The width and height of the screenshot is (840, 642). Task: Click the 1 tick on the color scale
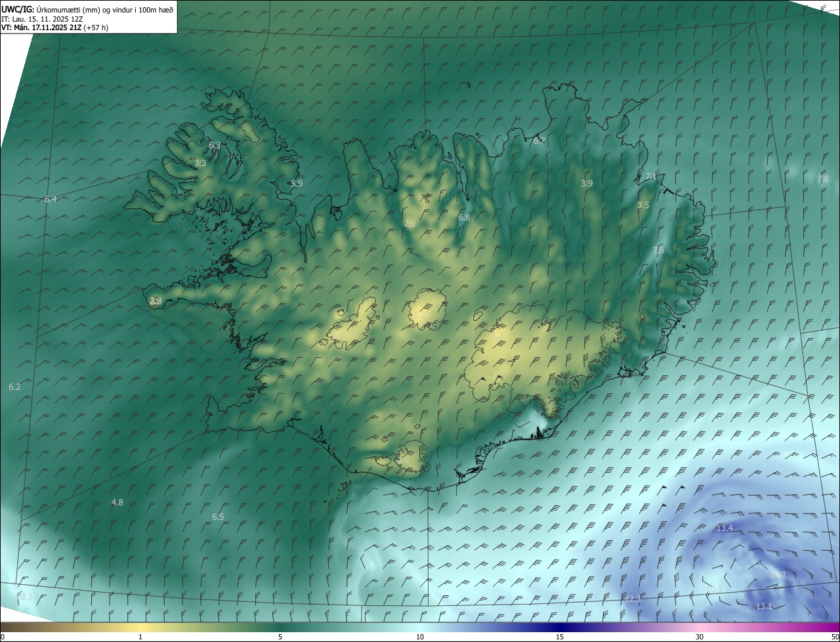140,637
